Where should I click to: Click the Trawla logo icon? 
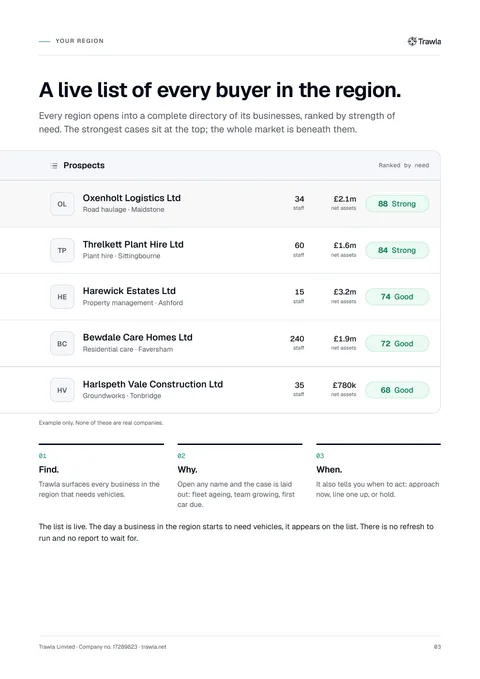412,41
